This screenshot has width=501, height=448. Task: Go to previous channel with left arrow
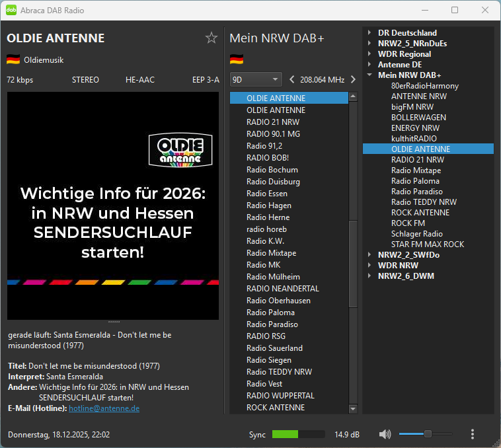[292, 80]
